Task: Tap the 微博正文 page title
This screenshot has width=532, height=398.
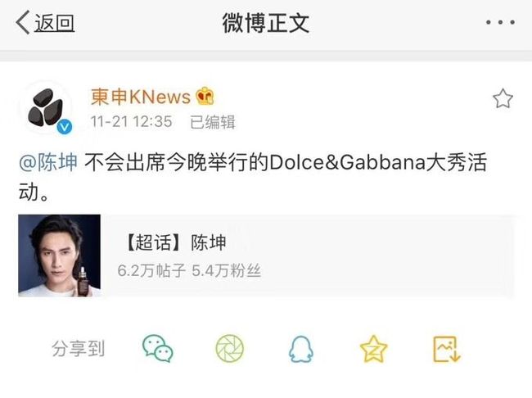Action: pyautogui.click(x=266, y=23)
